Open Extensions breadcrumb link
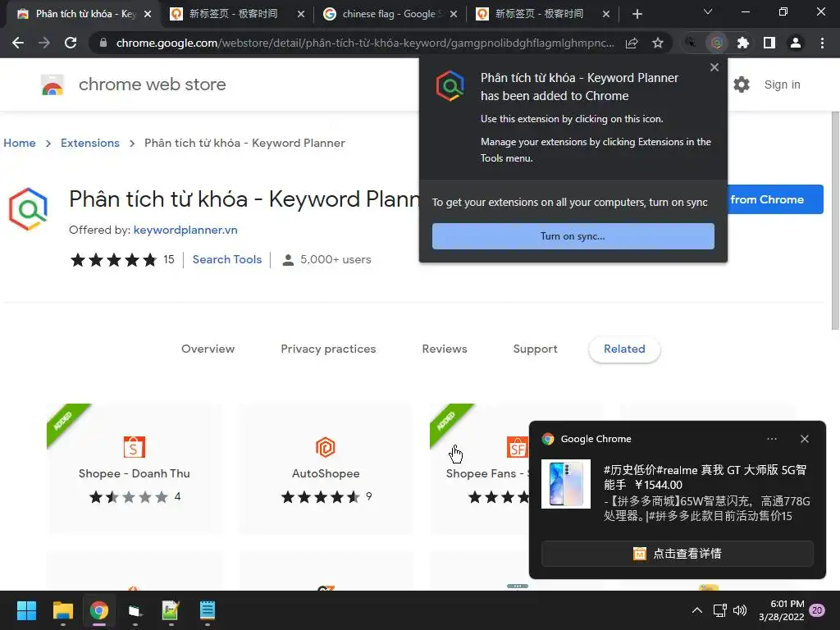The width and height of the screenshot is (840, 630). (90, 143)
